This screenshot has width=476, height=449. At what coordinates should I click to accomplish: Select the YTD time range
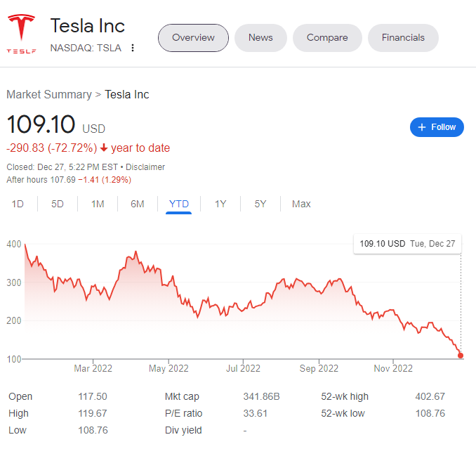tap(179, 204)
